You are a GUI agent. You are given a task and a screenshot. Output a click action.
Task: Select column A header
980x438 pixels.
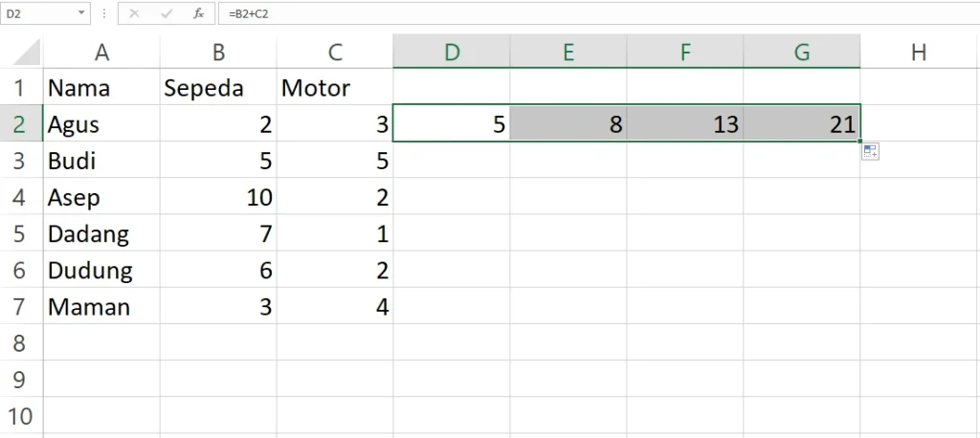(101, 53)
